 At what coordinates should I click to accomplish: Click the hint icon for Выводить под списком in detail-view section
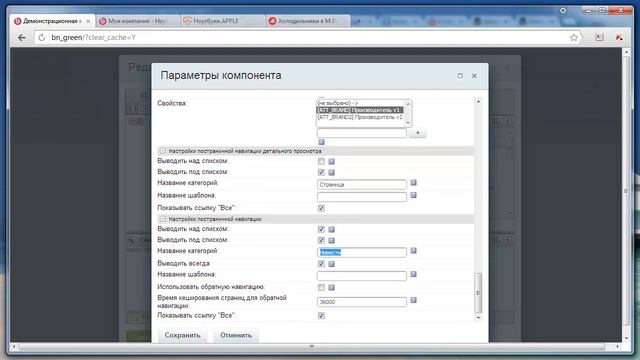point(331,173)
